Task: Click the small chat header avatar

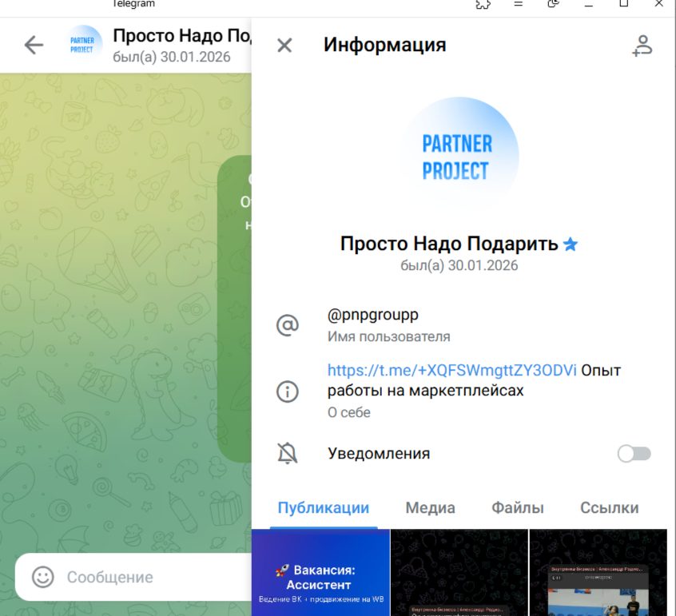Action: (x=83, y=46)
